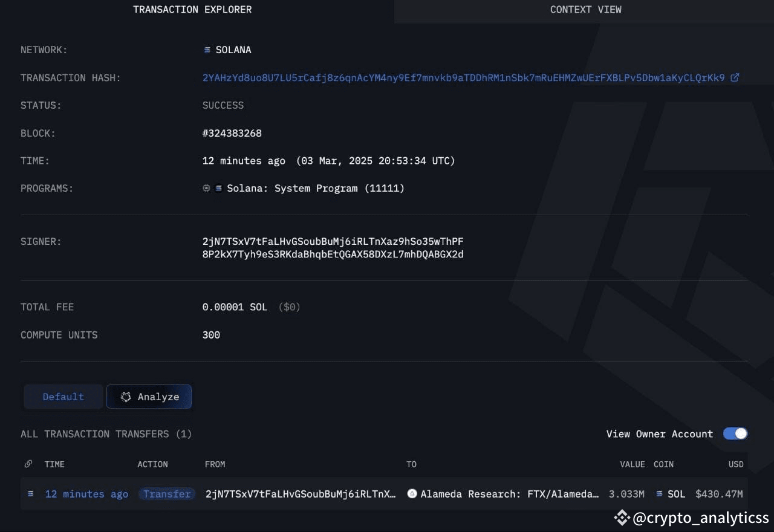Image resolution: width=774 pixels, height=532 pixels.
Task: Click the TO column header
Action: click(x=411, y=464)
